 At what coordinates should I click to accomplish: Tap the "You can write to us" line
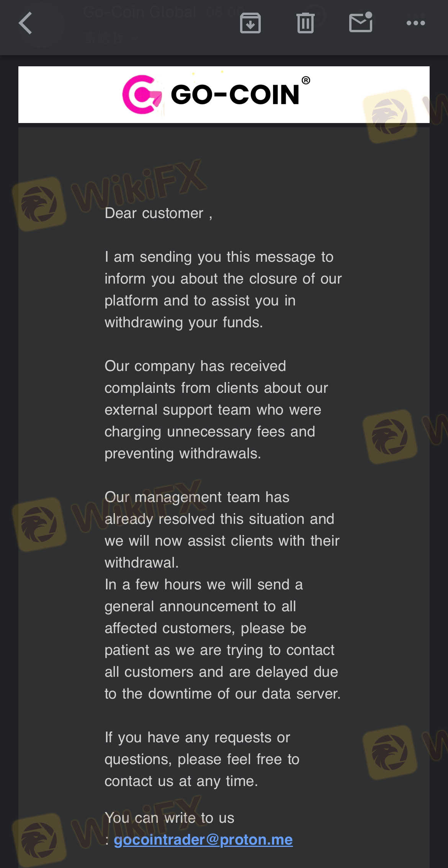[169, 818]
